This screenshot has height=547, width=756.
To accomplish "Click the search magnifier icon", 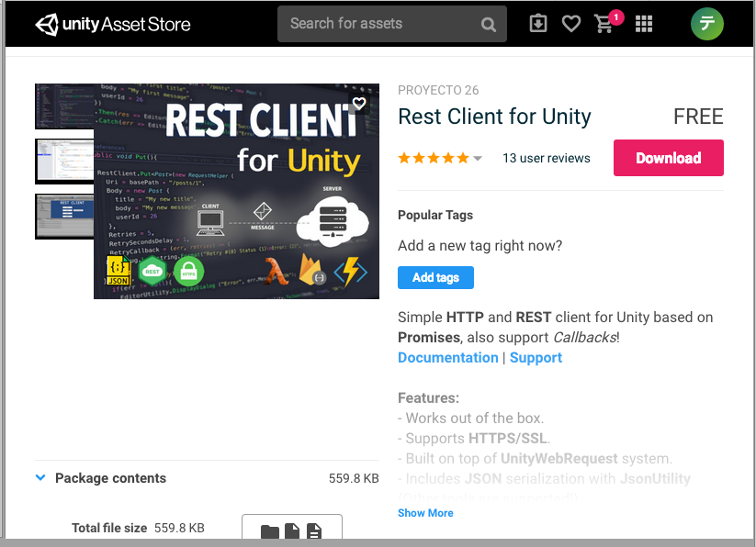I will [489, 25].
